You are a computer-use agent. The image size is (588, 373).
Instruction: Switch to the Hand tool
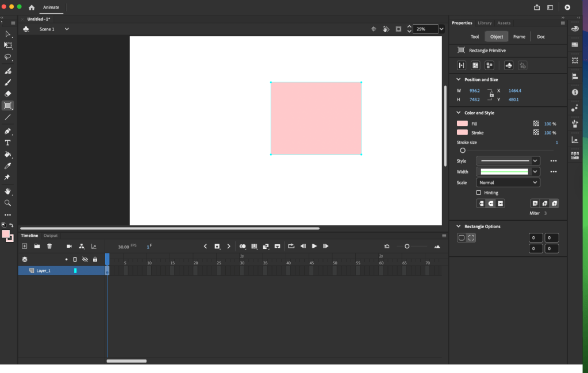pos(8,191)
